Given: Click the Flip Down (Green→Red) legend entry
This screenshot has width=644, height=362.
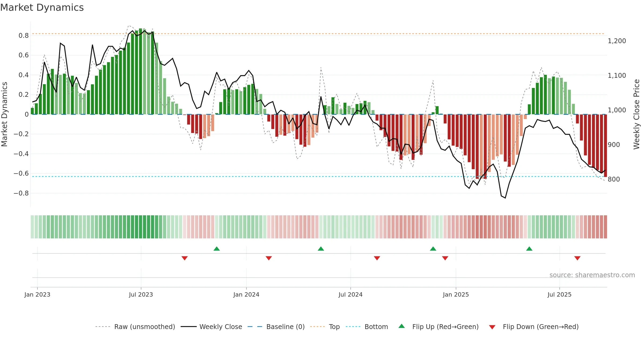Looking at the screenshot, I should coord(534,327).
